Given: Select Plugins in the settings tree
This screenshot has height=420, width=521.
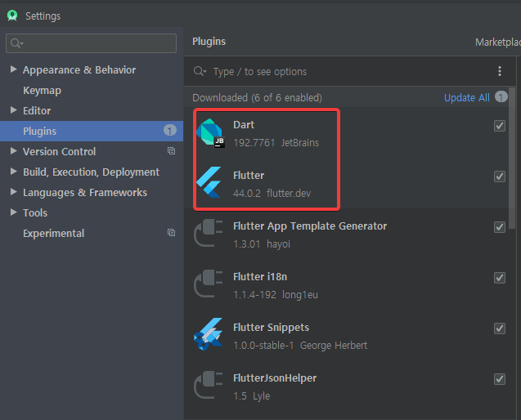Looking at the screenshot, I should tap(92, 131).
